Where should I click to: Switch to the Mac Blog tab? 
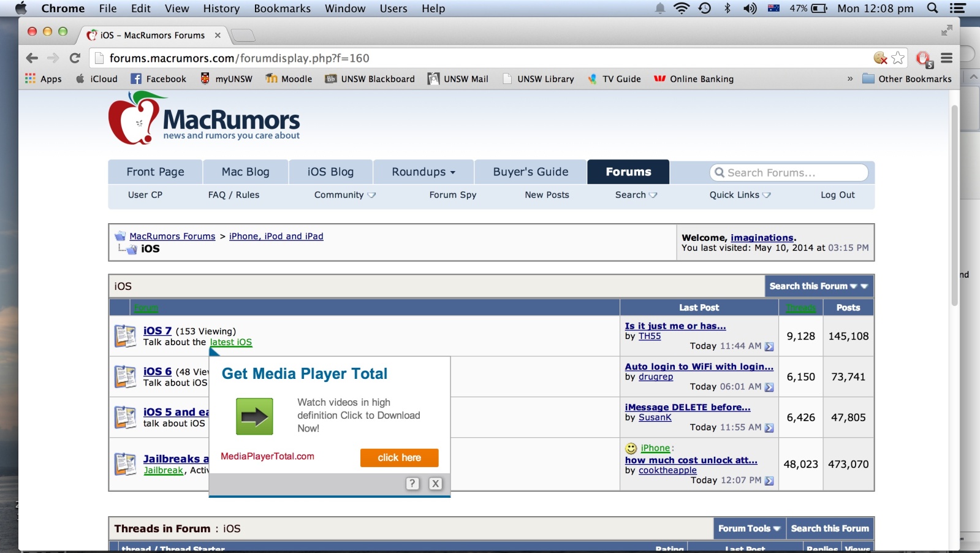tap(245, 172)
